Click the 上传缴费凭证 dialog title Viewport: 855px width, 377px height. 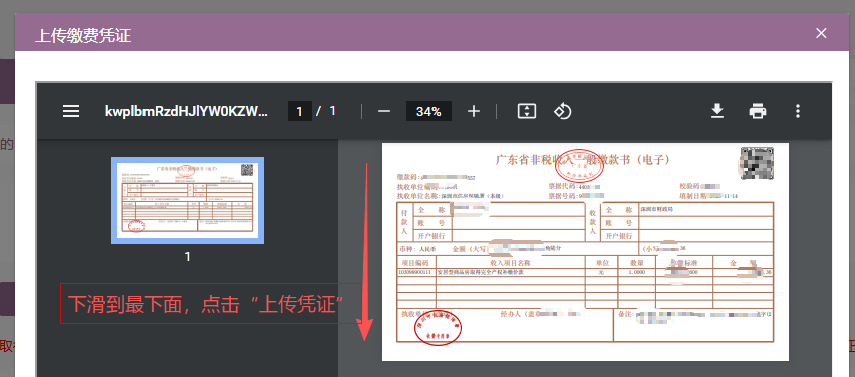(x=83, y=35)
